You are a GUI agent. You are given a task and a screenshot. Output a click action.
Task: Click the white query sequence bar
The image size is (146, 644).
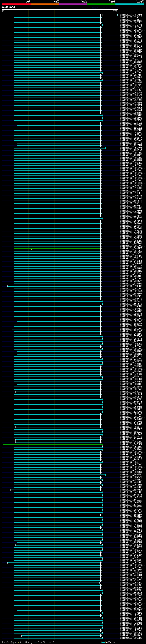pyautogui.click(x=60, y=9)
